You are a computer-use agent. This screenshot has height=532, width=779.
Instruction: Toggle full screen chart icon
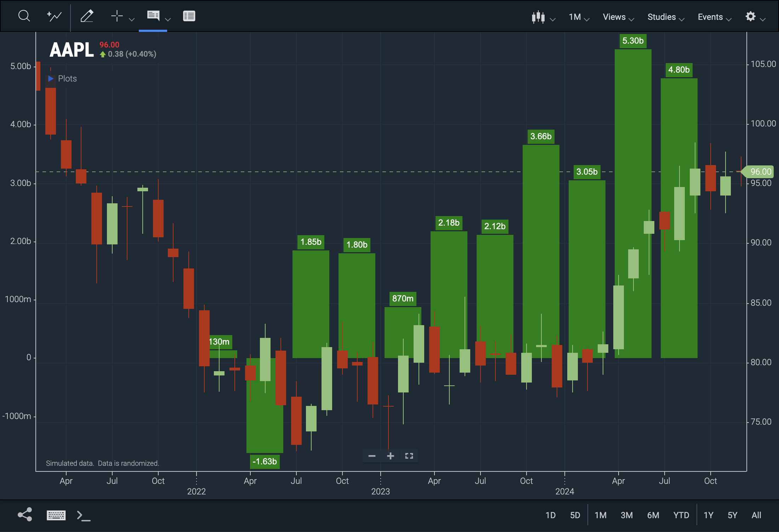409,456
